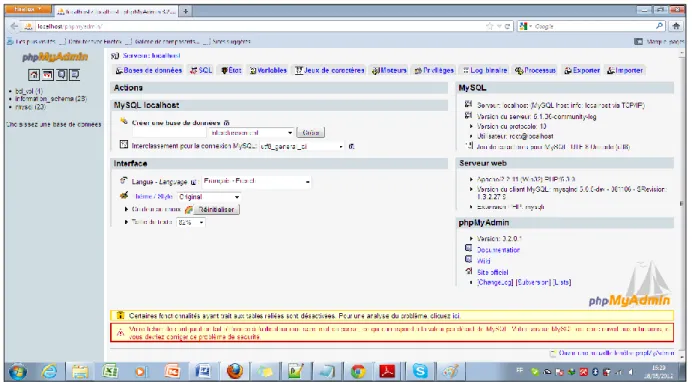Open the Variables tab

[x=268, y=70]
